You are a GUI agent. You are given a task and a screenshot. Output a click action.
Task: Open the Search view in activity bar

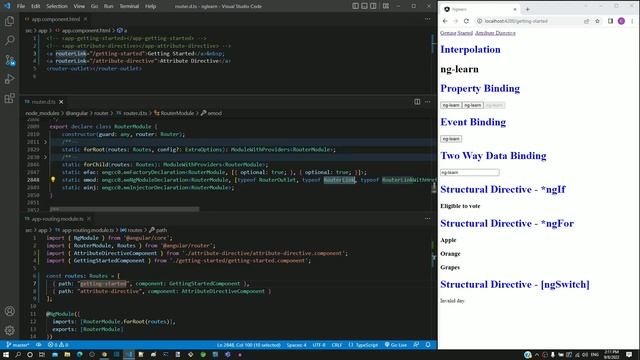pyautogui.click(x=9, y=40)
